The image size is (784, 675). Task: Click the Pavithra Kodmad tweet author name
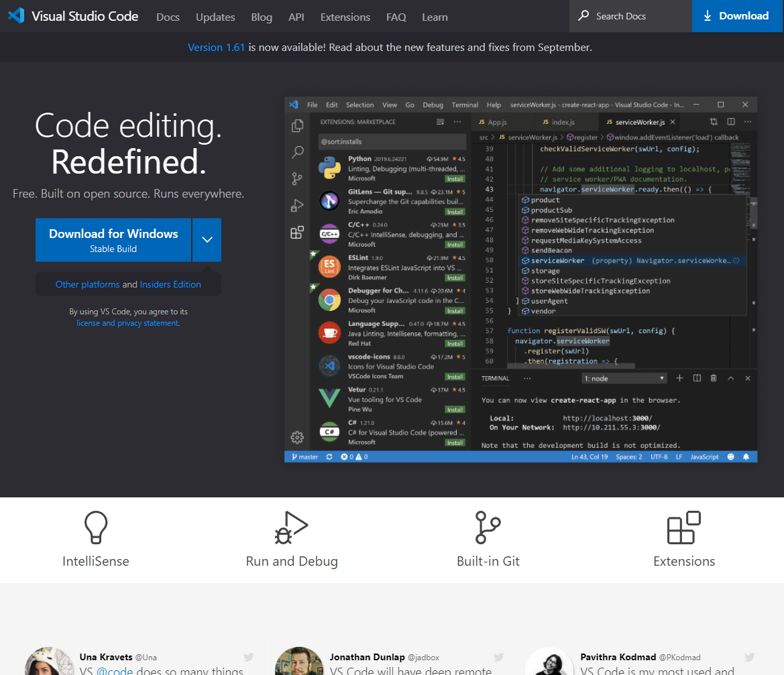(618, 657)
